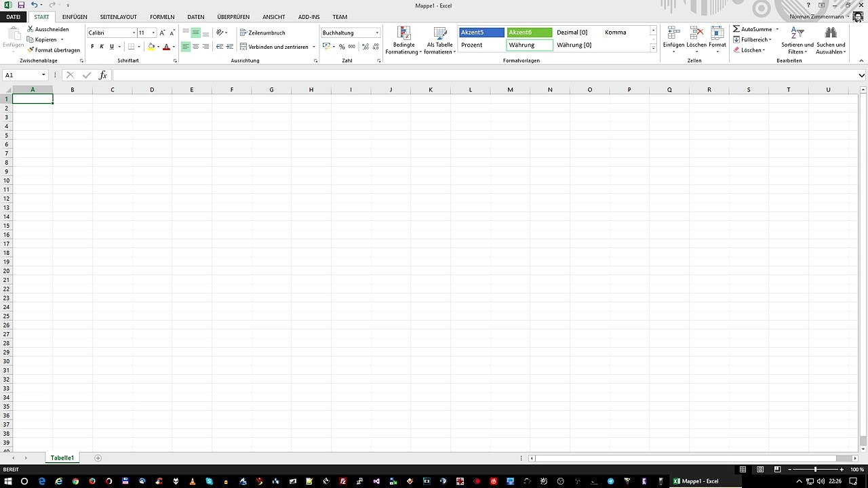The image size is (868, 488).
Task: Switch to the ANSICHT tab
Action: [x=274, y=17]
